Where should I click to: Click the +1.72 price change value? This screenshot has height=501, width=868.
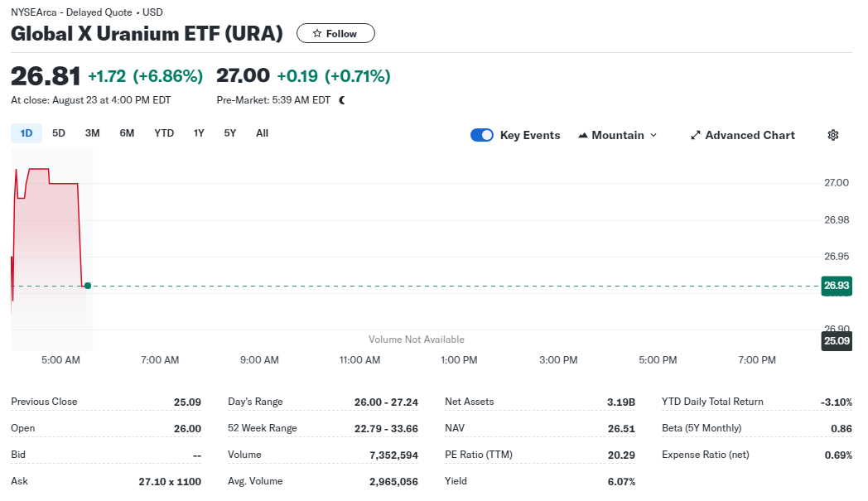pyautogui.click(x=107, y=76)
